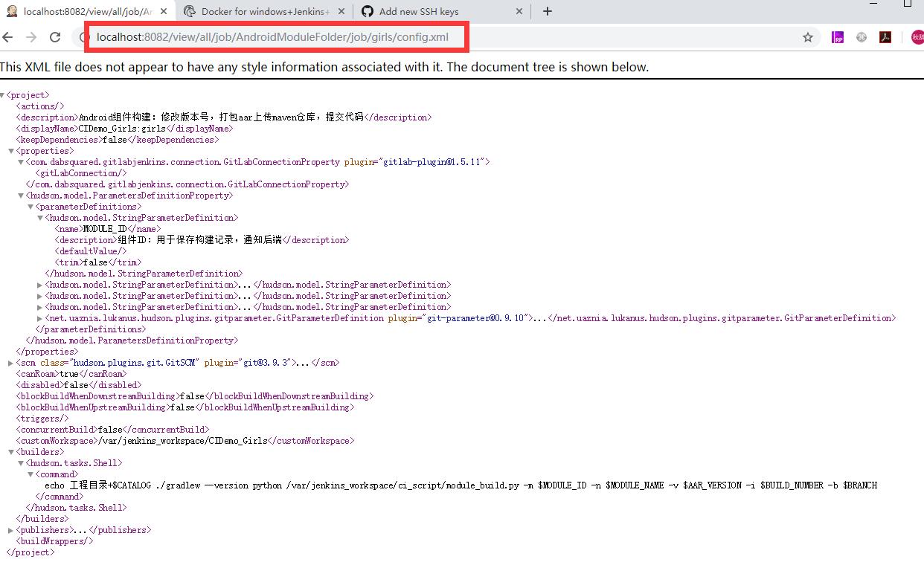Click the concurrentBuild false line
924x565 pixels.
[112, 430]
